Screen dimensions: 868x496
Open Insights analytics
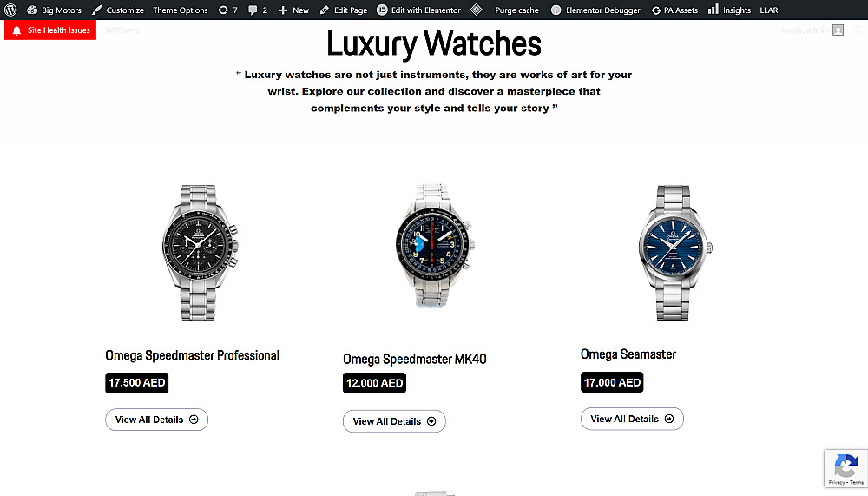click(x=729, y=10)
